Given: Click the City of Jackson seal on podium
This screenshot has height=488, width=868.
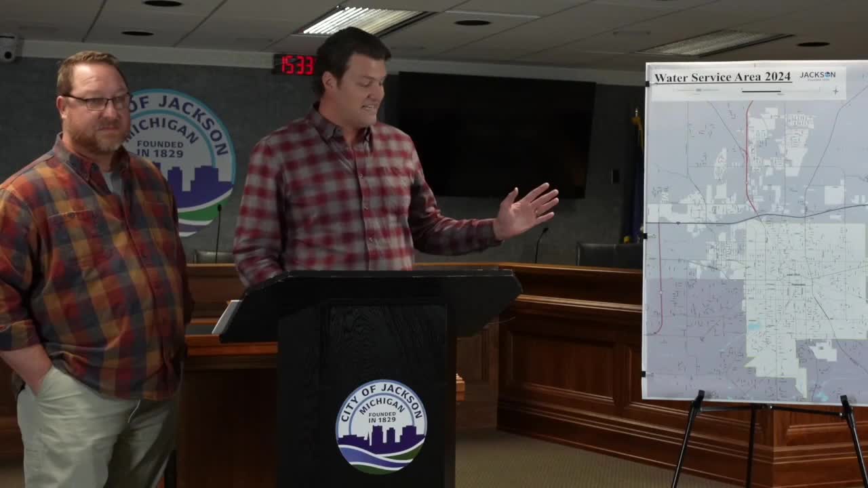Looking at the screenshot, I should pyautogui.click(x=381, y=426).
